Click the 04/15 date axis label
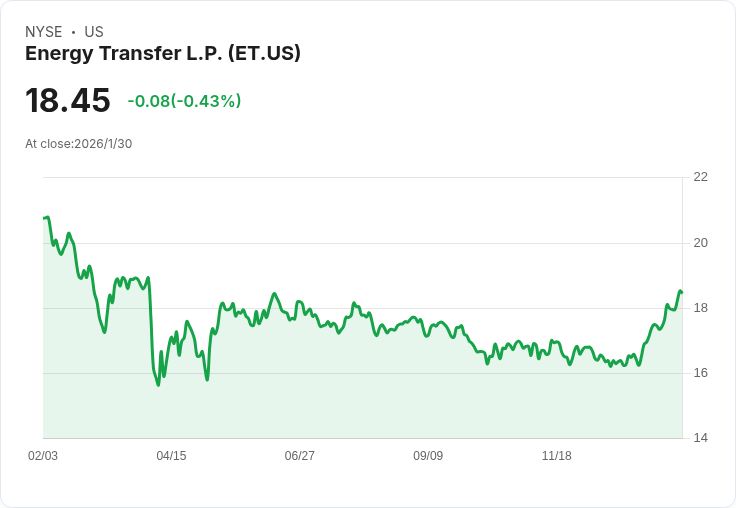736x508 pixels. coord(171,455)
